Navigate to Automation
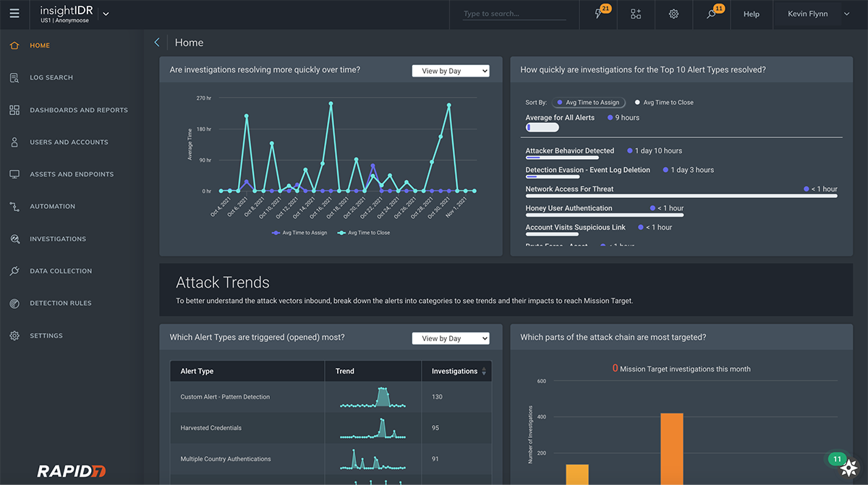 [x=52, y=207]
